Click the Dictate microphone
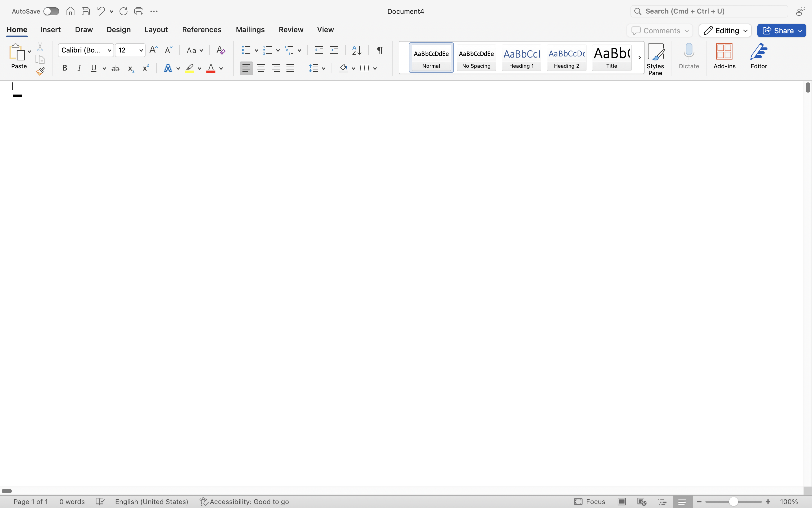 pyautogui.click(x=689, y=56)
